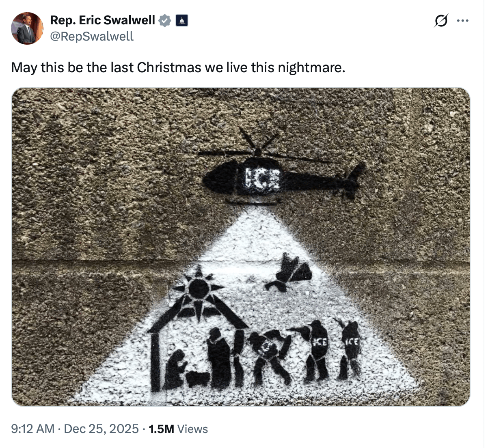Click the display name Rep. Eric Swalwell
Image resolution: width=488 pixels, height=448 pixels.
tap(103, 20)
